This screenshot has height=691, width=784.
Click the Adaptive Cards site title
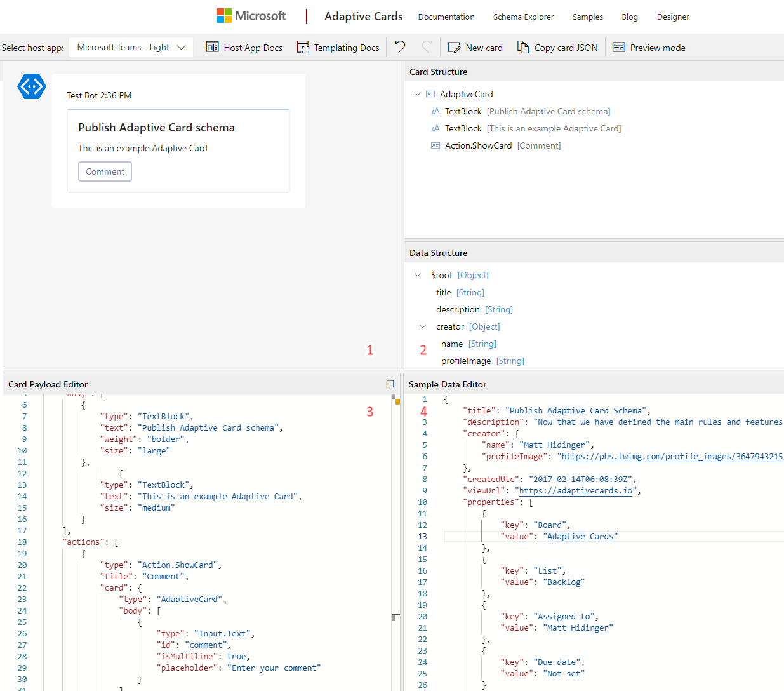364,17
